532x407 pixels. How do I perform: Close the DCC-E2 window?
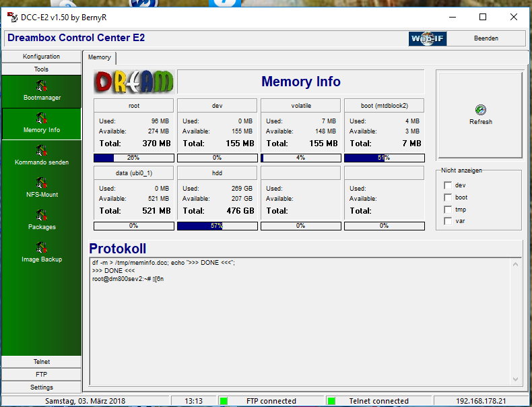[514, 17]
